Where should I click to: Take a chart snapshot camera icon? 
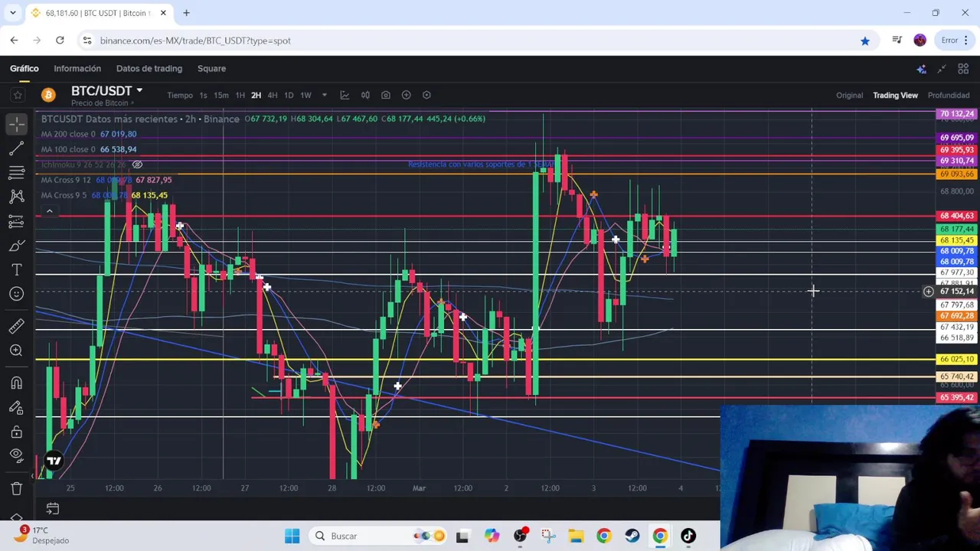point(386,95)
